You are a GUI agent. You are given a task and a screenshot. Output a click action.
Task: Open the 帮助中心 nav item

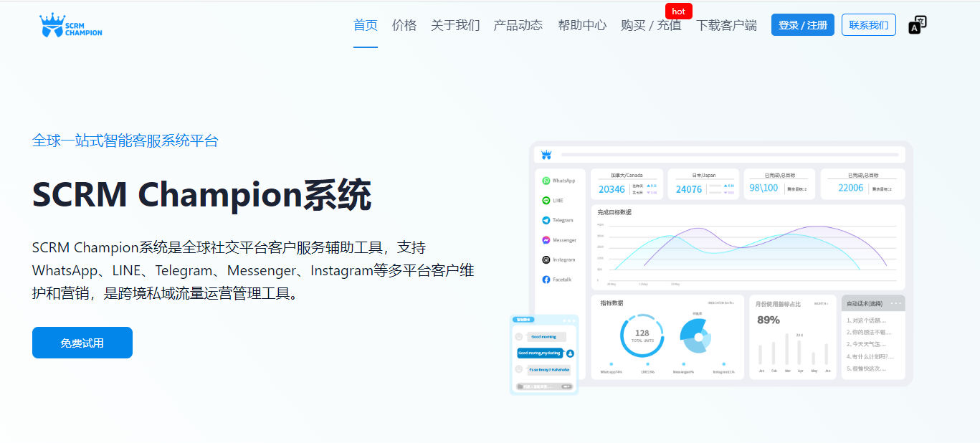pyautogui.click(x=581, y=25)
